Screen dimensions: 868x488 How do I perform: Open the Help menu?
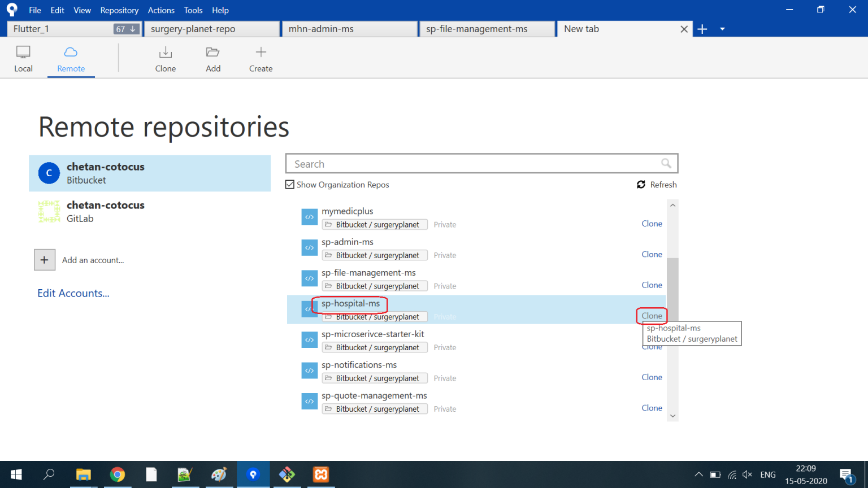220,10
